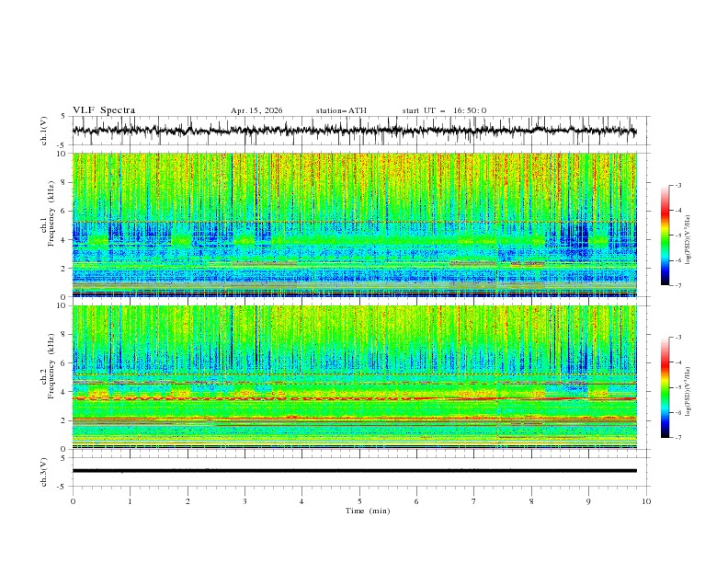Viewport: 728px width, 563px height.
Task: Click the "VLF Spectra" plot title
Action: (x=104, y=110)
